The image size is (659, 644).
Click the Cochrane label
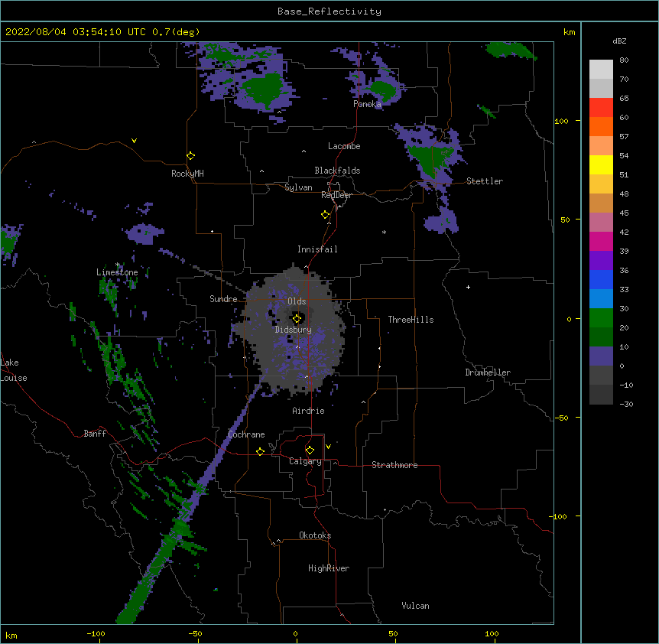coord(246,434)
